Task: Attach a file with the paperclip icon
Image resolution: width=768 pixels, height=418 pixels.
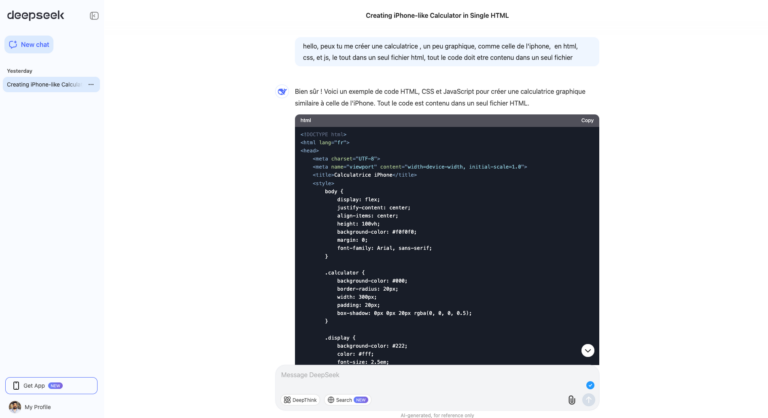Action: (571, 400)
